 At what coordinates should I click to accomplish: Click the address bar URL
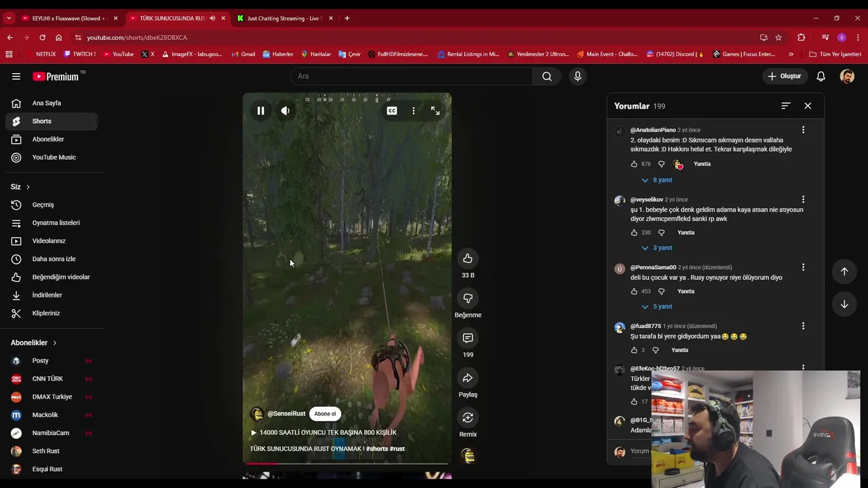click(137, 37)
